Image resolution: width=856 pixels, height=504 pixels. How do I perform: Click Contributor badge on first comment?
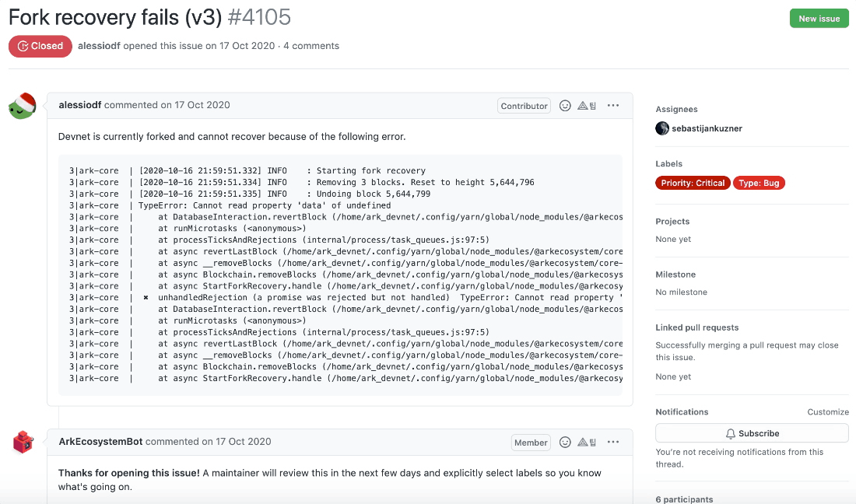524,106
